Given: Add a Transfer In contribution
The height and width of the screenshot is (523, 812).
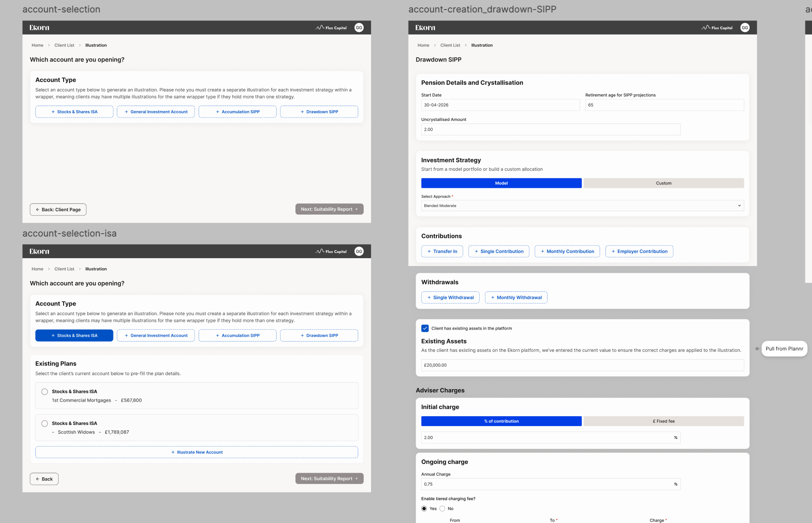Looking at the screenshot, I should [442, 251].
